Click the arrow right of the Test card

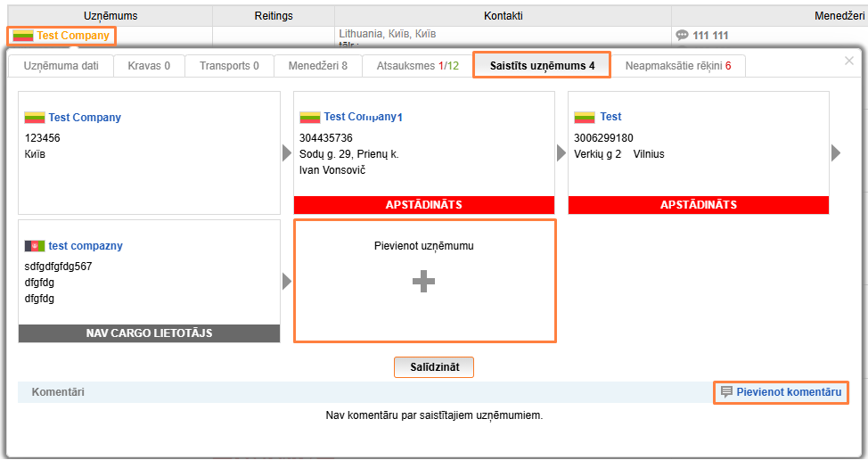836,153
